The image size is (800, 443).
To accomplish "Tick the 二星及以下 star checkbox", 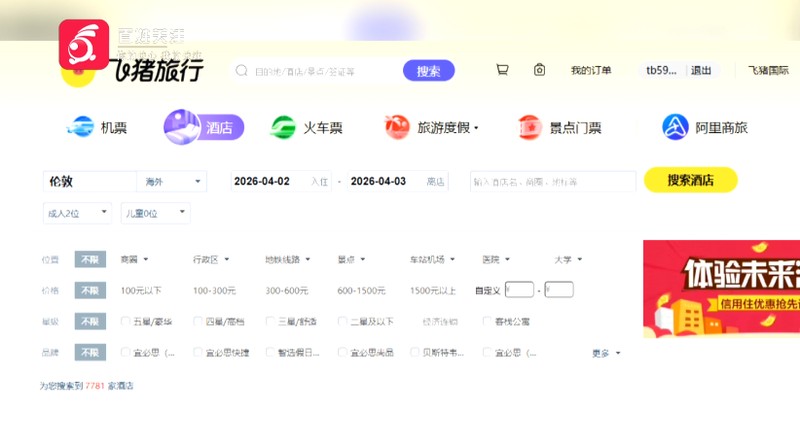I will [342, 321].
